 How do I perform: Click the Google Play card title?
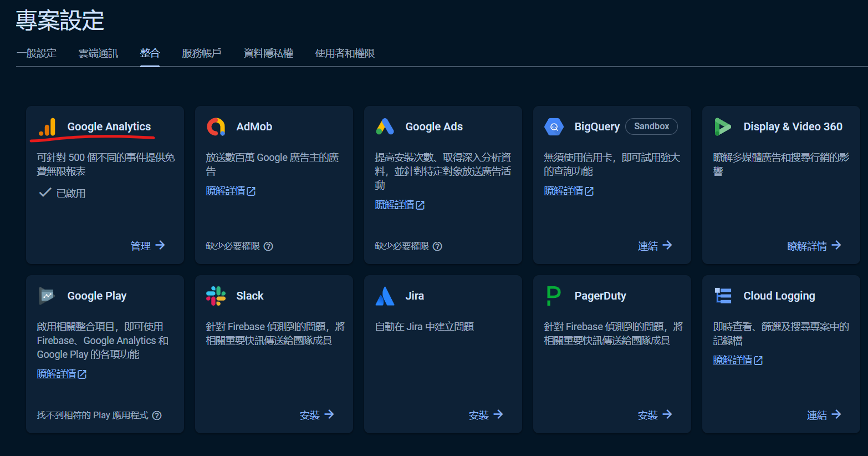97,296
